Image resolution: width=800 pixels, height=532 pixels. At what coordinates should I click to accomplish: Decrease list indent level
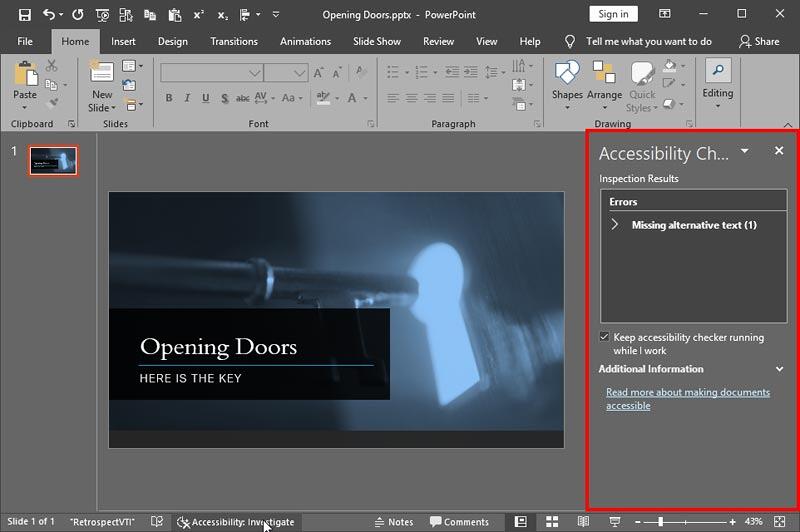pyautogui.click(x=452, y=72)
